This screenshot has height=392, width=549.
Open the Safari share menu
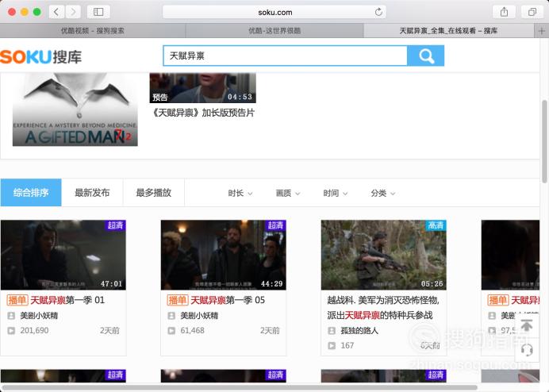click(x=504, y=12)
